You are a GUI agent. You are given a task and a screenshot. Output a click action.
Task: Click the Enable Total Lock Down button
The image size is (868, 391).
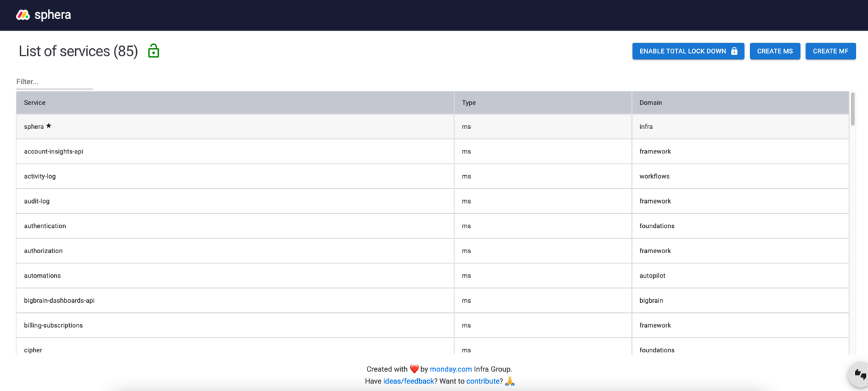(x=688, y=51)
